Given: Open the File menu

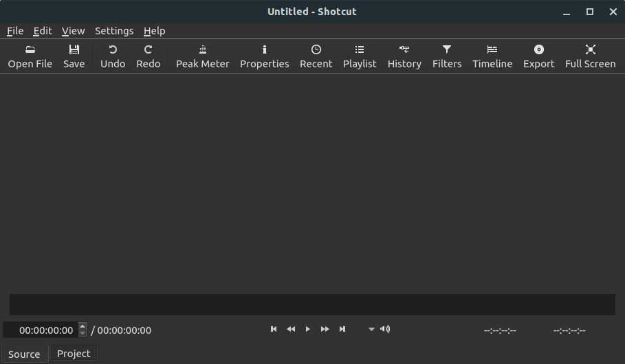Looking at the screenshot, I should (x=15, y=31).
